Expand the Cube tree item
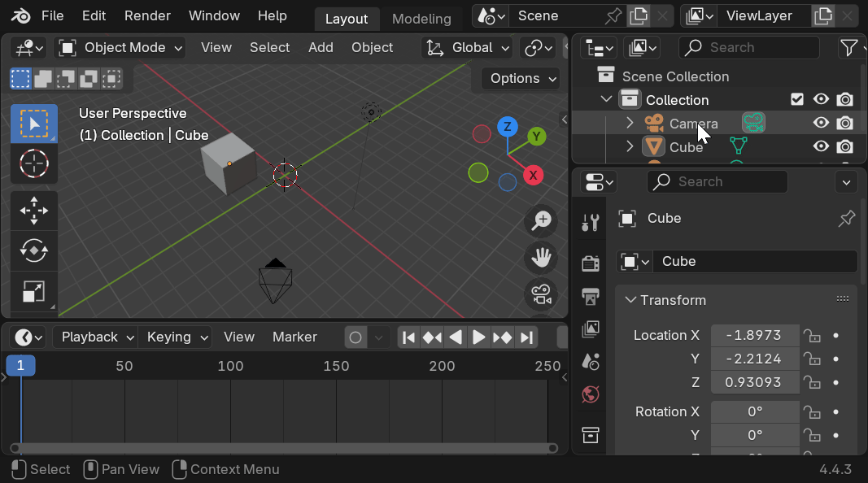 pos(630,146)
